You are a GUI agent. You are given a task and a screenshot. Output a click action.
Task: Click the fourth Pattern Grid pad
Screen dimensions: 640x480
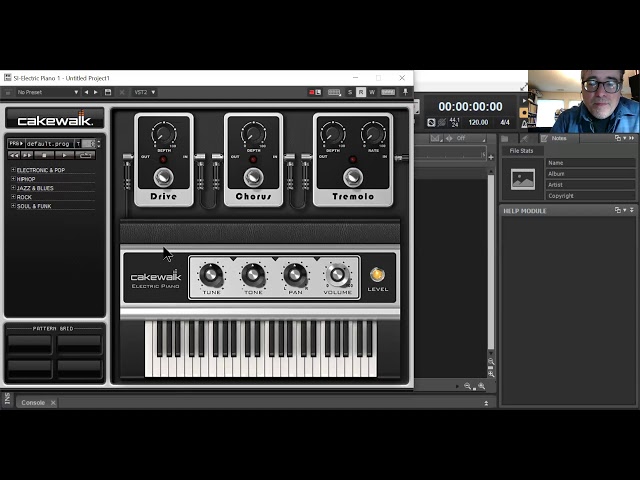(79, 369)
